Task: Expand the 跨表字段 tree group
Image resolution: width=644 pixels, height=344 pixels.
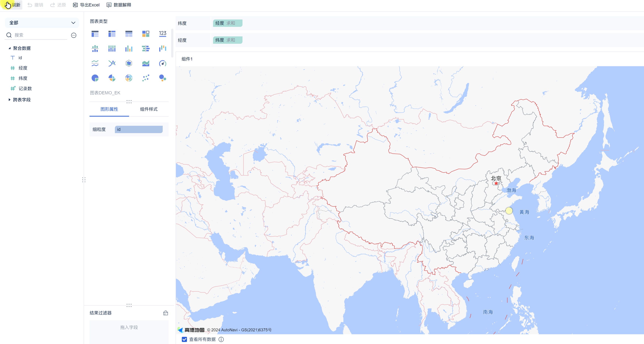Action: pos(10,100)
